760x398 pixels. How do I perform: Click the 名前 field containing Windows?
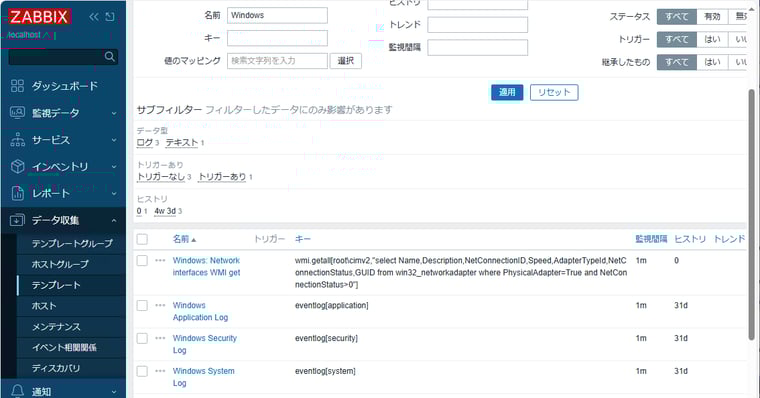point(277,15)
